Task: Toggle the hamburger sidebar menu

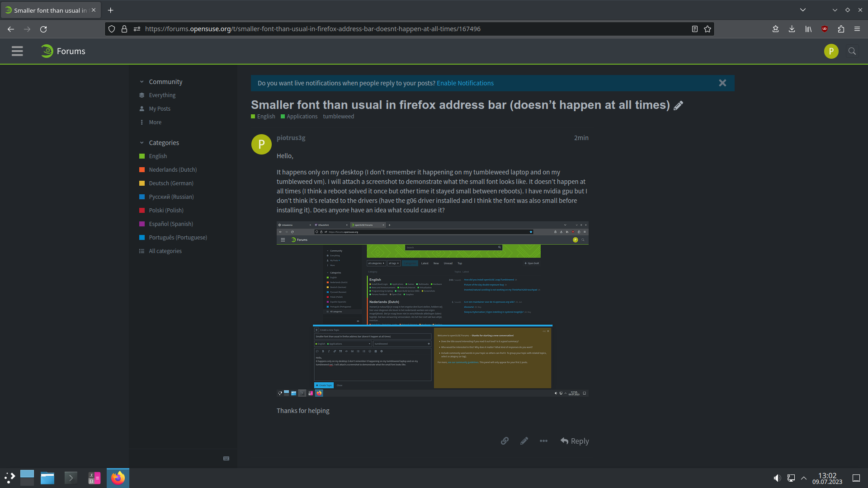Action: [17, 51]
